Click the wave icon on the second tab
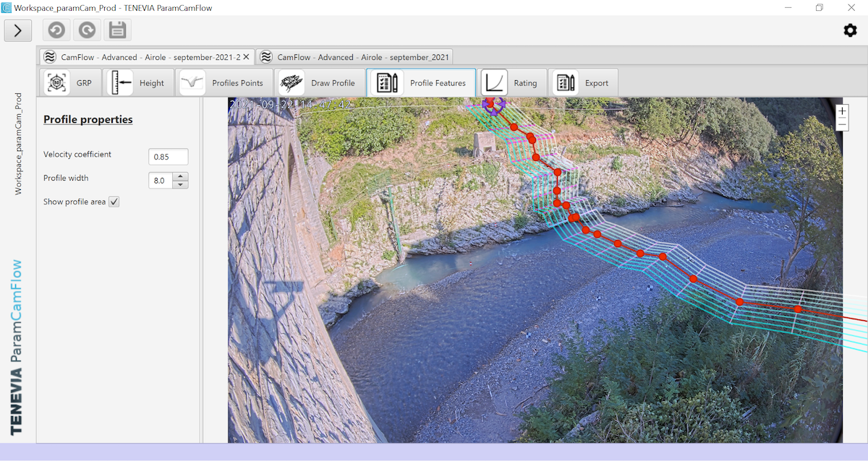Viewport: 868px width, 461px height. pos(266,57)
